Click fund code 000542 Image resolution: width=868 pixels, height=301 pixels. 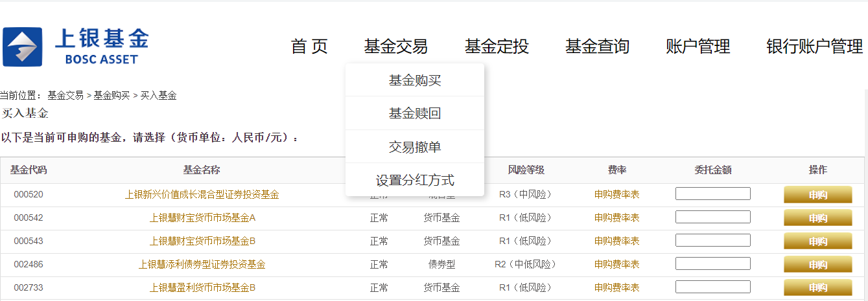pyautogui.click(x=29, y=217)
